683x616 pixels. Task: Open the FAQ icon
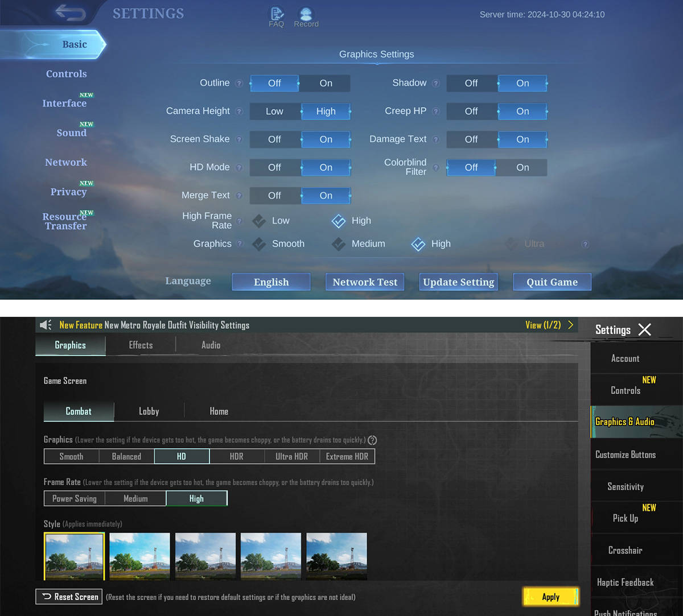tap(276, 14)
